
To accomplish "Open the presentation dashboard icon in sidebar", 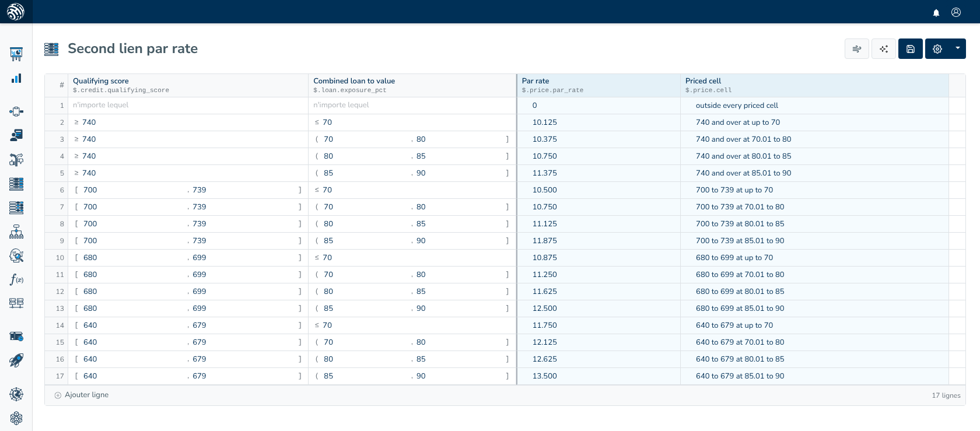I will pyautogui.click(x=16, y=54).
